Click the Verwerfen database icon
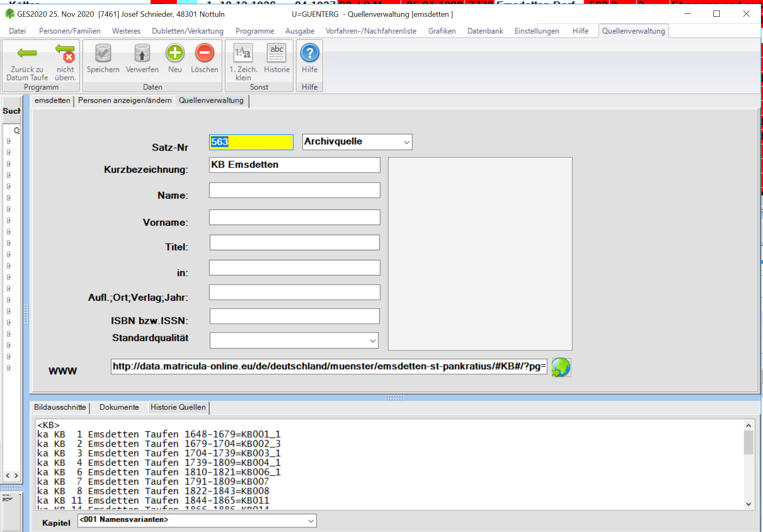The image size is (763, 532). pos(142,53)
